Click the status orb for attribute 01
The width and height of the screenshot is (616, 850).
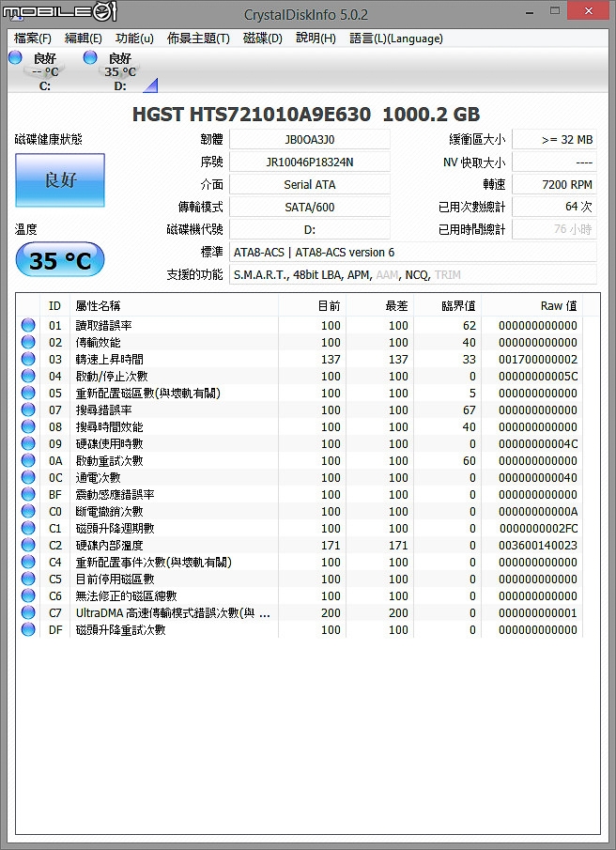pos(28,325)
